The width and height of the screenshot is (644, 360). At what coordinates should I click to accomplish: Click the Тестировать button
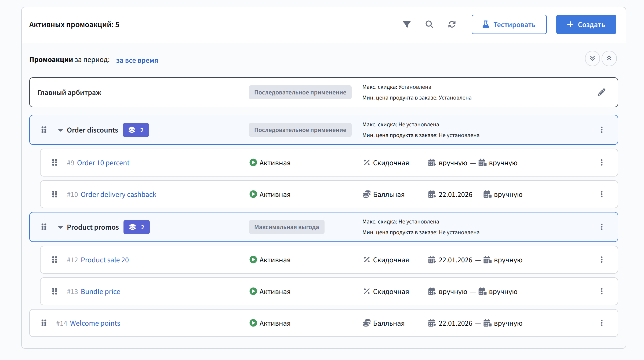[x=509, y=24]
